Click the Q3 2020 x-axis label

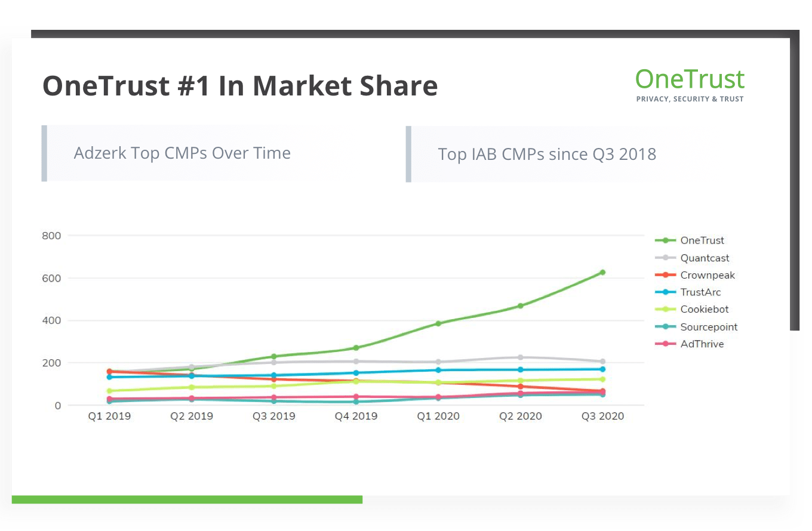tap(602, 416)
